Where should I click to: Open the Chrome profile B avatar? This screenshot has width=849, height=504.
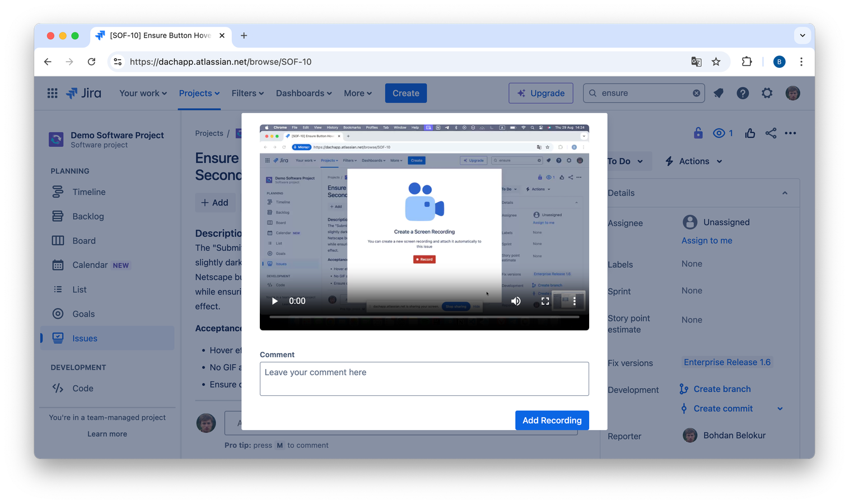[779, 62]
